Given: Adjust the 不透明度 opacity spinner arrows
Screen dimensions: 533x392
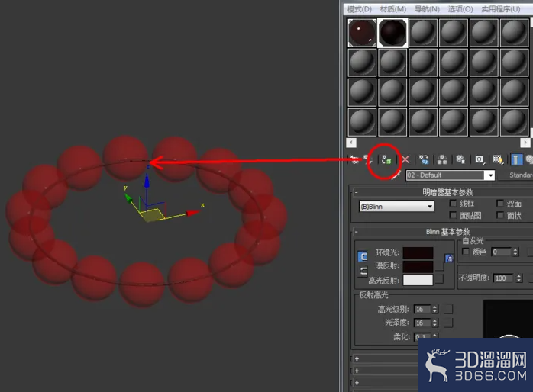Looking at the screenshot, I should pos(518,278).
